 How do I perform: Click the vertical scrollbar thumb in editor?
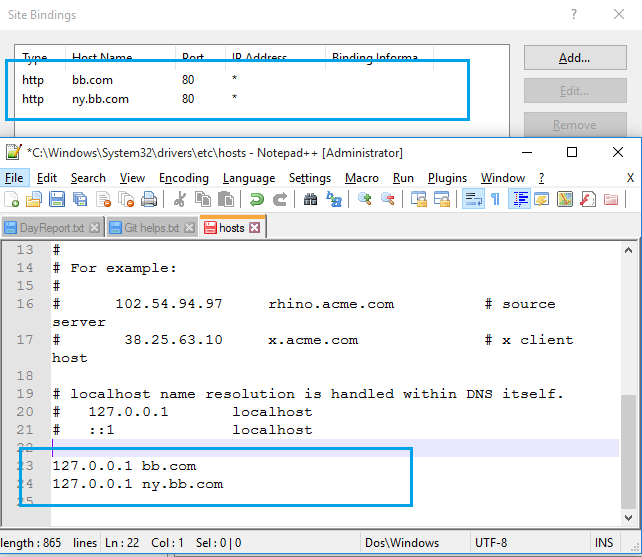click(628, 451)
